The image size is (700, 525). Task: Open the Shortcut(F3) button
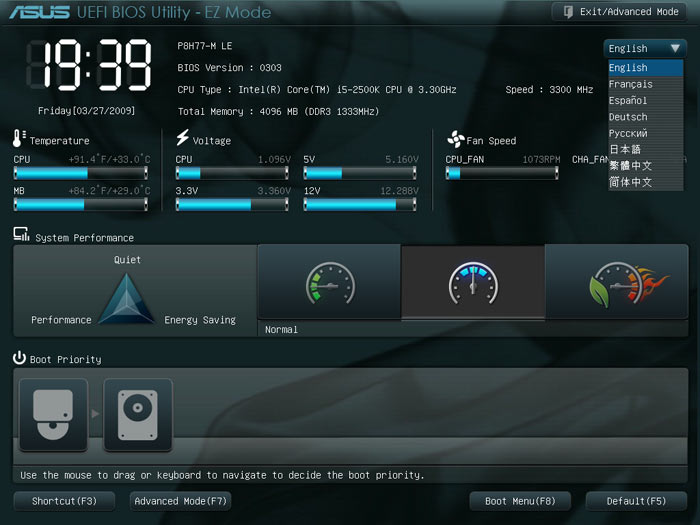pyautogui.click(x=64, y=501)
